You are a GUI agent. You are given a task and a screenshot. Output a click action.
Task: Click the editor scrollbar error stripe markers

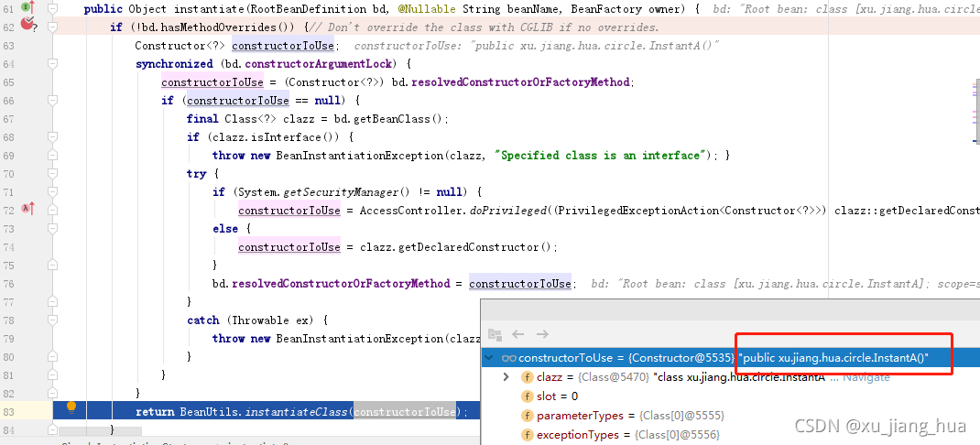tap(975, 113)
